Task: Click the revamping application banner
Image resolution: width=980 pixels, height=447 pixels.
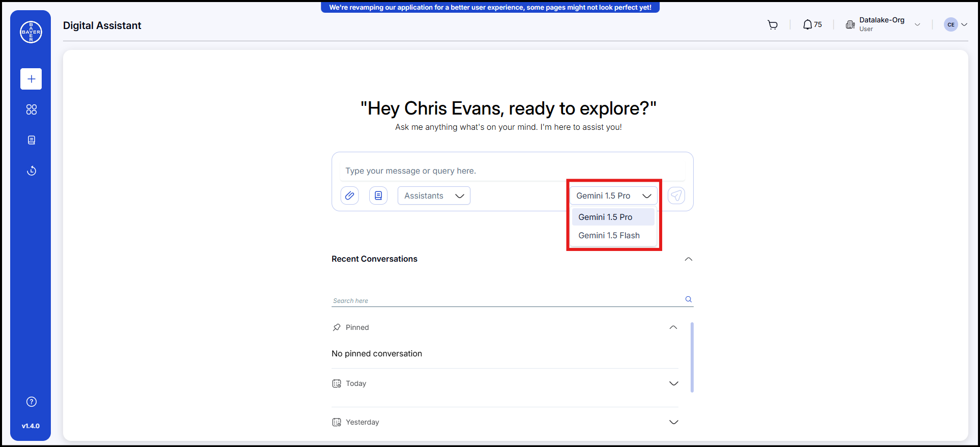Action: tap(490, 7)
